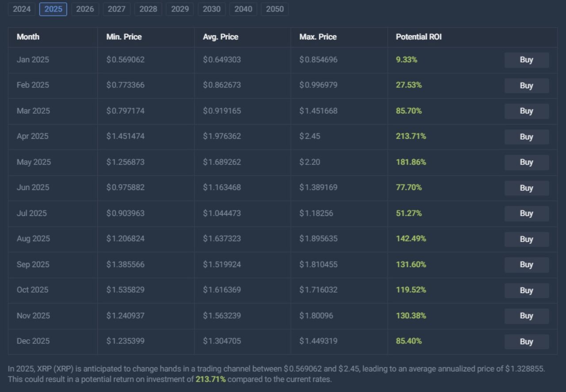Image resolution: width=566 pixels, height=392 pixels.
Task: Hit Buy in the Aug 2025 row
Action: 526,239
